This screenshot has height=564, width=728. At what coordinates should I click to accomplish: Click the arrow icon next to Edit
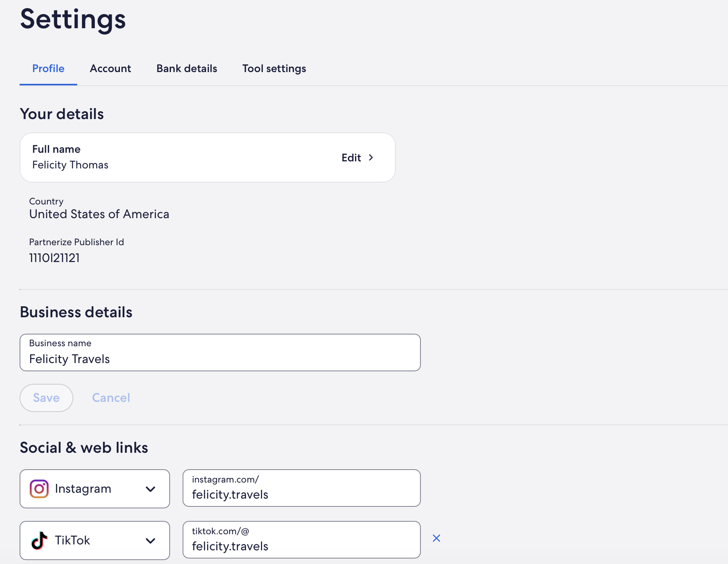371,157
